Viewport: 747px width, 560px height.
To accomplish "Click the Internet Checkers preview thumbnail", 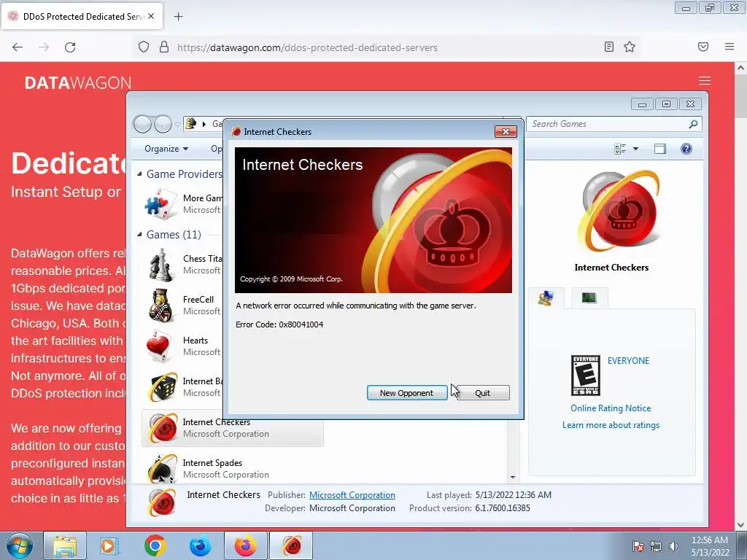I will click(620, 212).
